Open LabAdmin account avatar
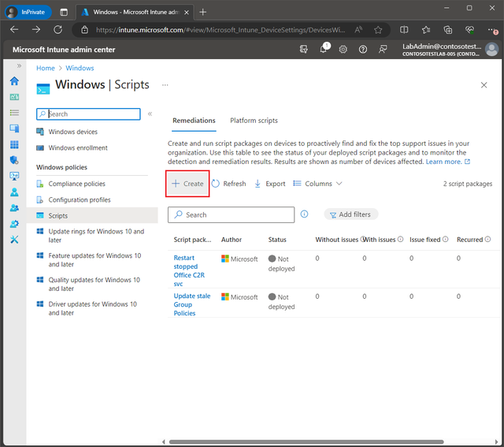This screenshot has width=504, height=447. (491, 49)
